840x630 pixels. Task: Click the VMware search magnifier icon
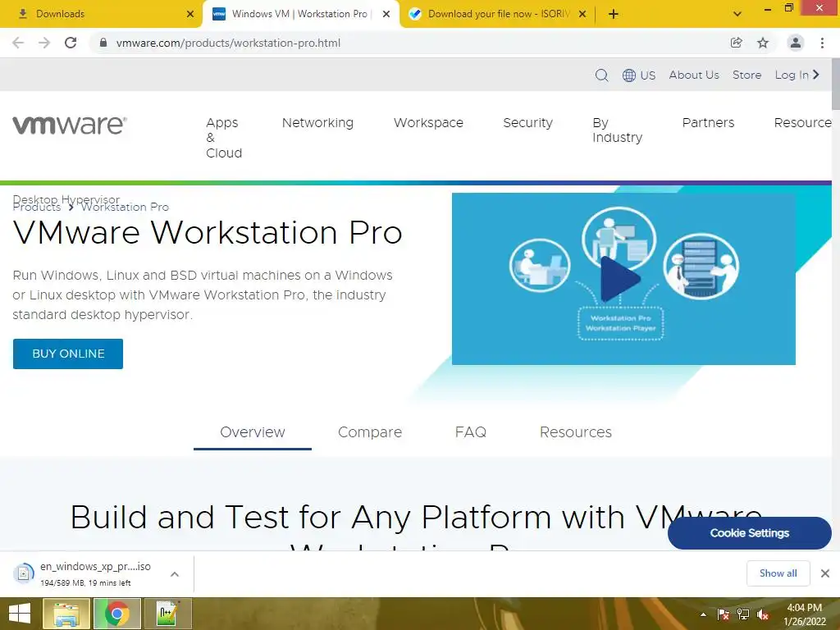tap(601, 75)
